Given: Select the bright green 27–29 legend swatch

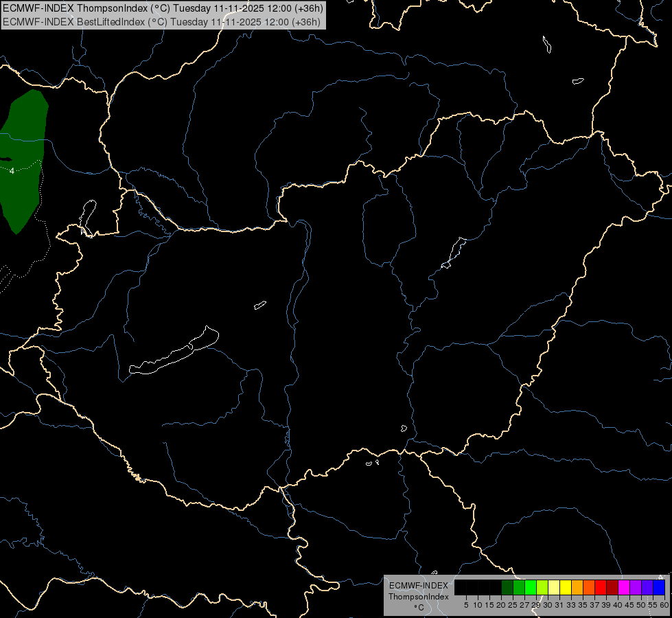Looking at the screenshot, I should tap(531, 587).
